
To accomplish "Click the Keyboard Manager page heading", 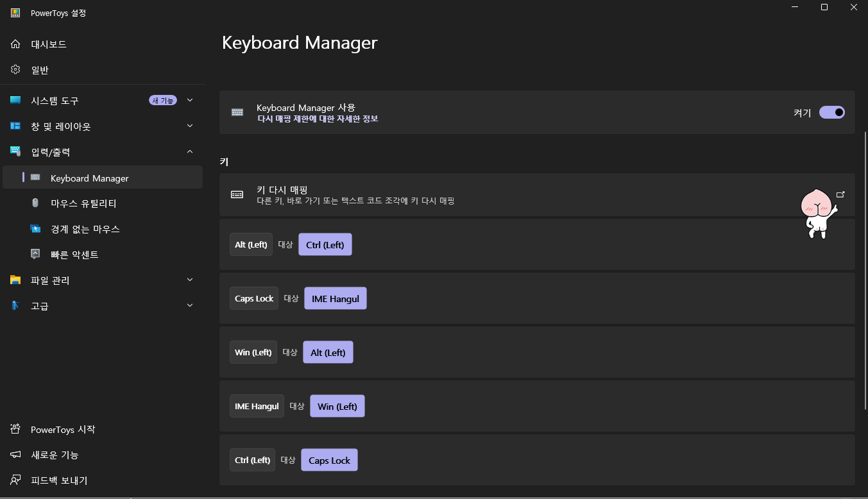I will [300, 42].
